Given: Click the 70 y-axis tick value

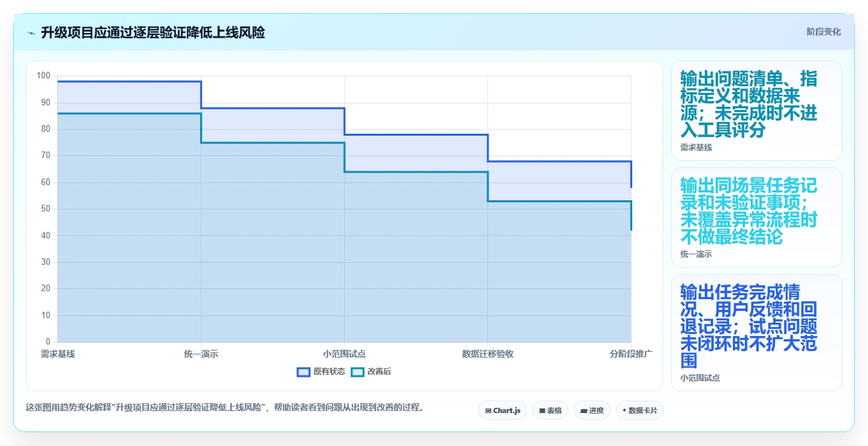Looking at the screenshot, I should (45, 155).
